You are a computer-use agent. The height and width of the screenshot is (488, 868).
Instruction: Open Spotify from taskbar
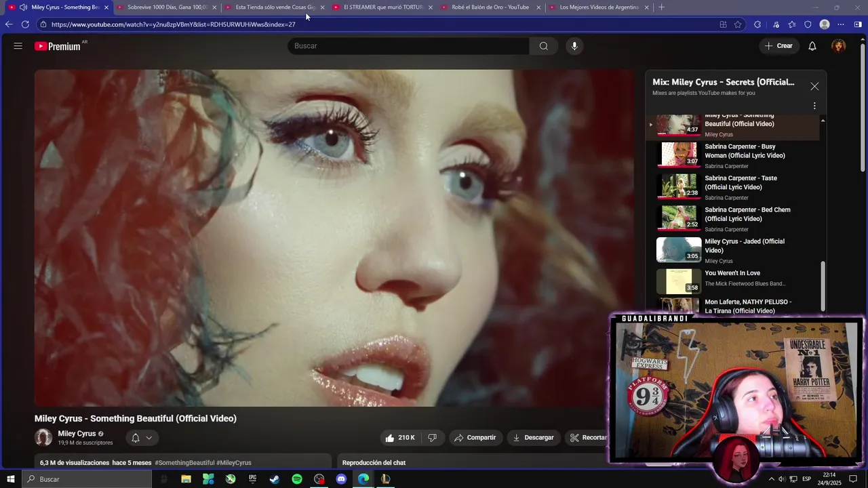(297, 479)
